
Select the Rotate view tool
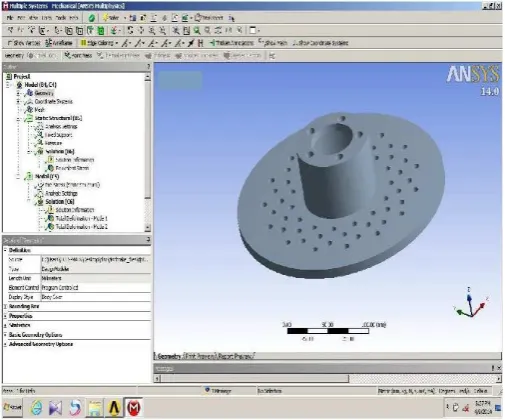[x=130, y=31]
